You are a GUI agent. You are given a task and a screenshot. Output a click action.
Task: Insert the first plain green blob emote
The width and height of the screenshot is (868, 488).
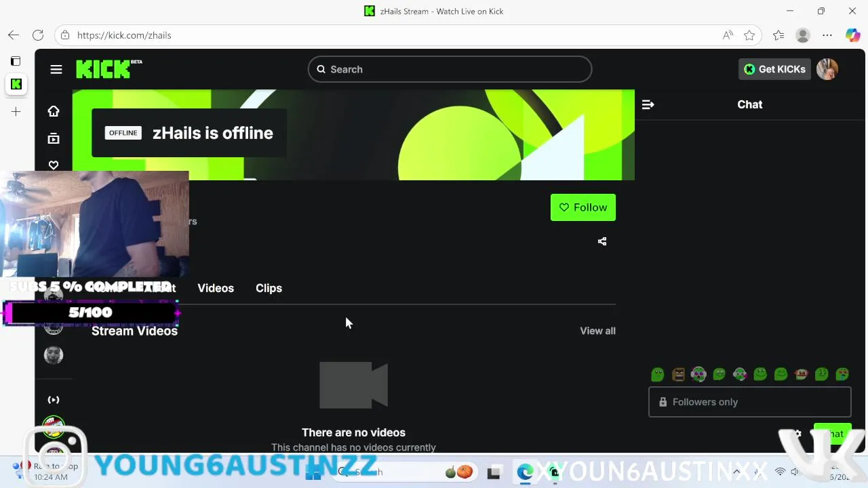pos(658,374)
